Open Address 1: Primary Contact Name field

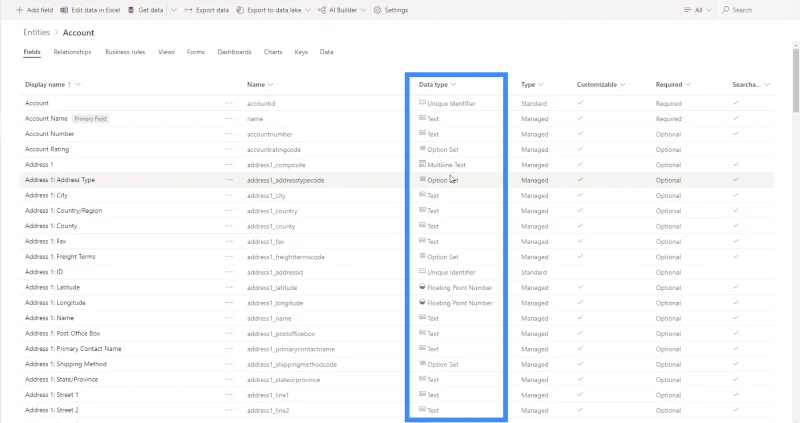pos(73,349)
